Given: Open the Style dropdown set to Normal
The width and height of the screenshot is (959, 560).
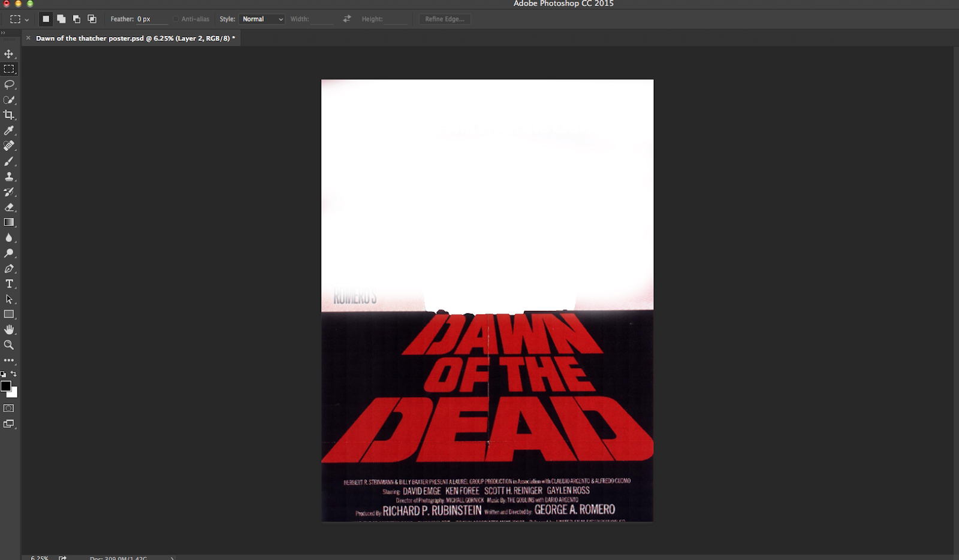Looking at the screenshot, I should click(262, 19).
